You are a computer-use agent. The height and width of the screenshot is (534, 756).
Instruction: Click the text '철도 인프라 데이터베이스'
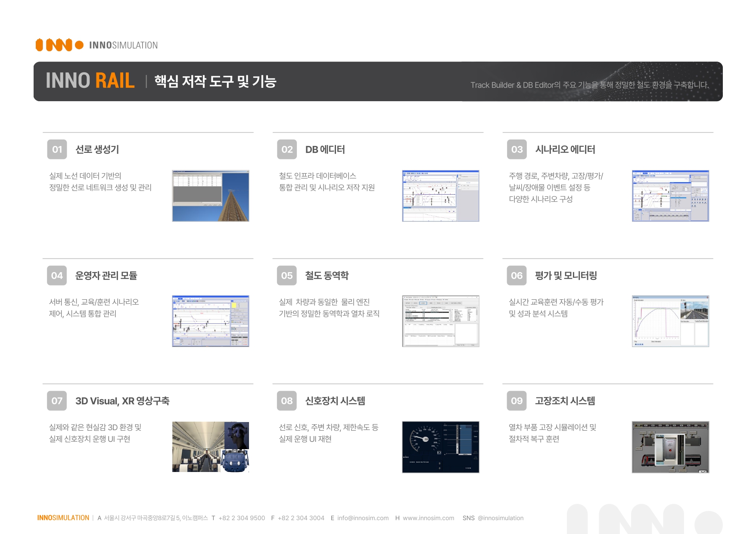click(x=317, y=176)
